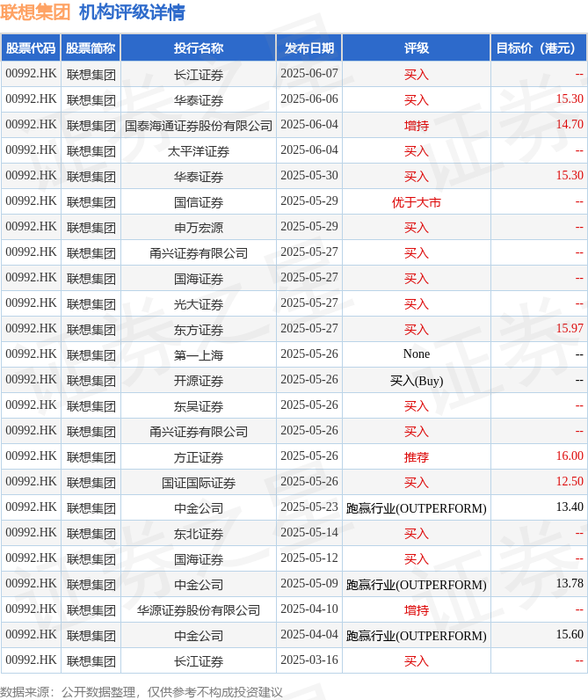Select the target price 14.70
Viewport: 588px width, 700px height.
tap(570, 124)
